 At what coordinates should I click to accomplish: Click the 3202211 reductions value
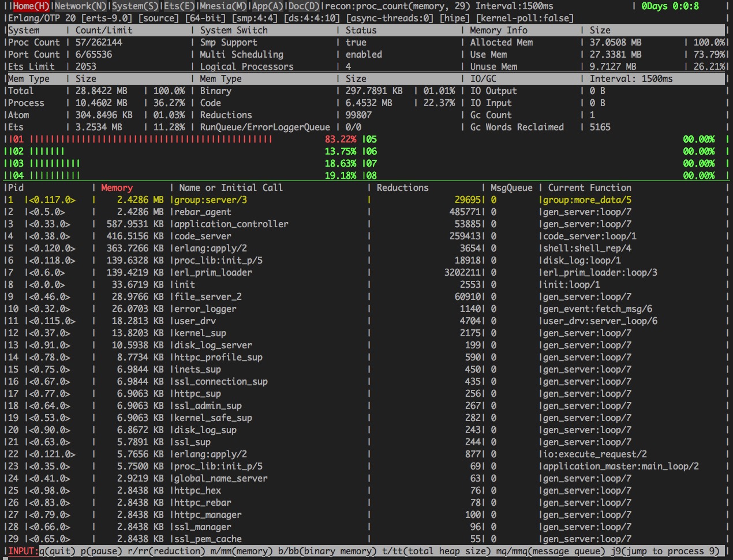click(462, 272)
